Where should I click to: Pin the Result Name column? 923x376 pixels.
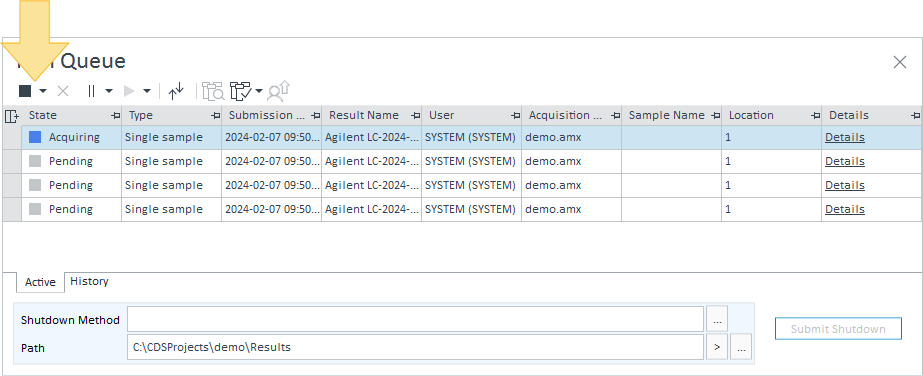[x=416, y=116]
